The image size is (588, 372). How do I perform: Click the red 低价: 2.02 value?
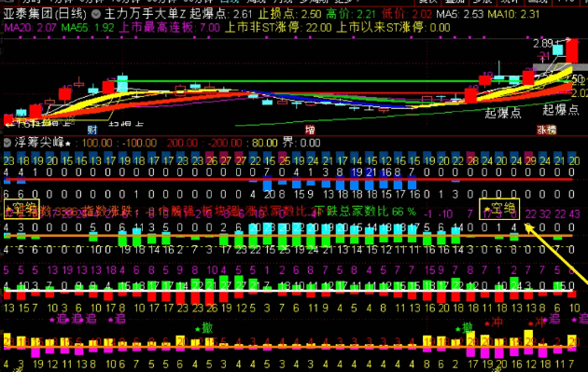407,14
